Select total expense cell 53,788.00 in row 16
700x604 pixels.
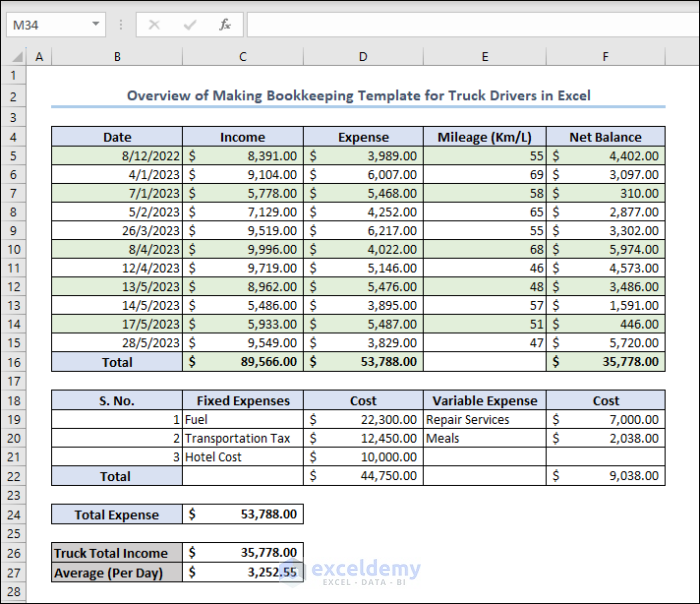363,362
